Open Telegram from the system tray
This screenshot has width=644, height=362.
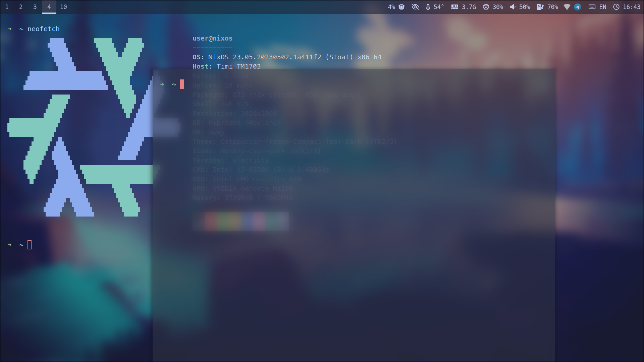578,7
